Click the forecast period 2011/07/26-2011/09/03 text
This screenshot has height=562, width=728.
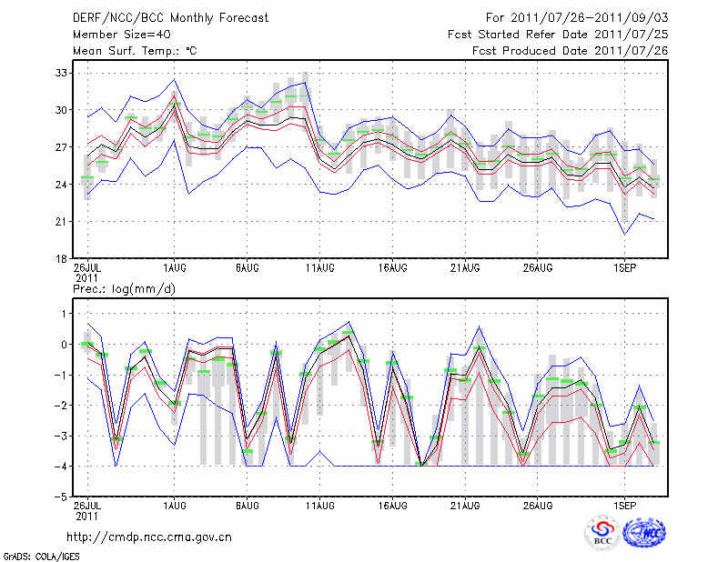pyautogui.click(x=577, y=18)
